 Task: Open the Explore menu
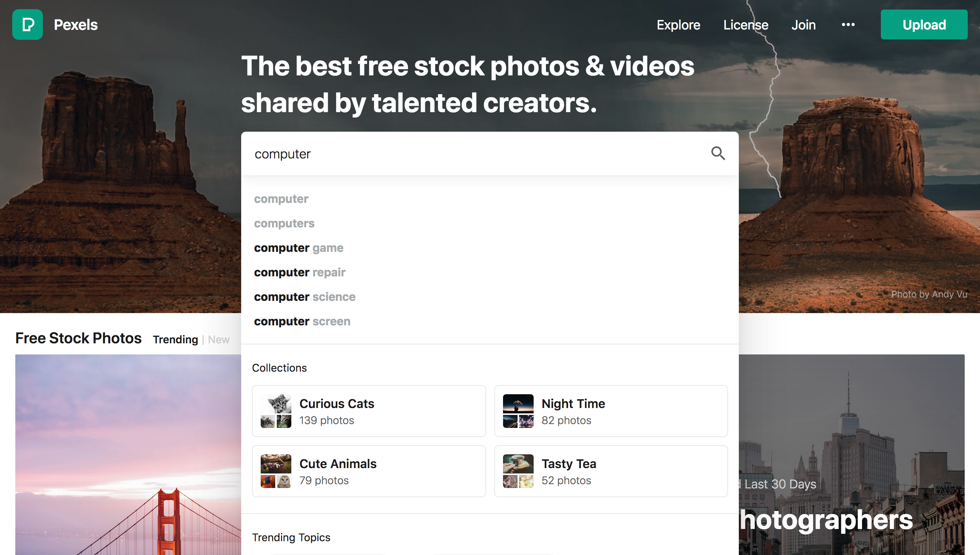click(678, 25)
